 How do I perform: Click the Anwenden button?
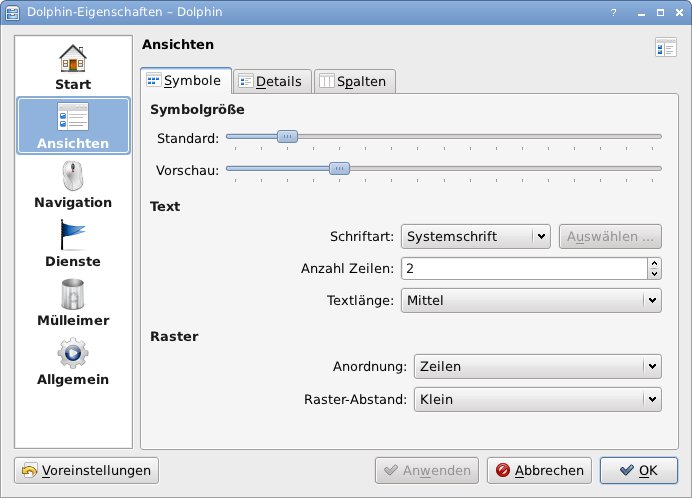pyautogui.click(x=427, y=471)
